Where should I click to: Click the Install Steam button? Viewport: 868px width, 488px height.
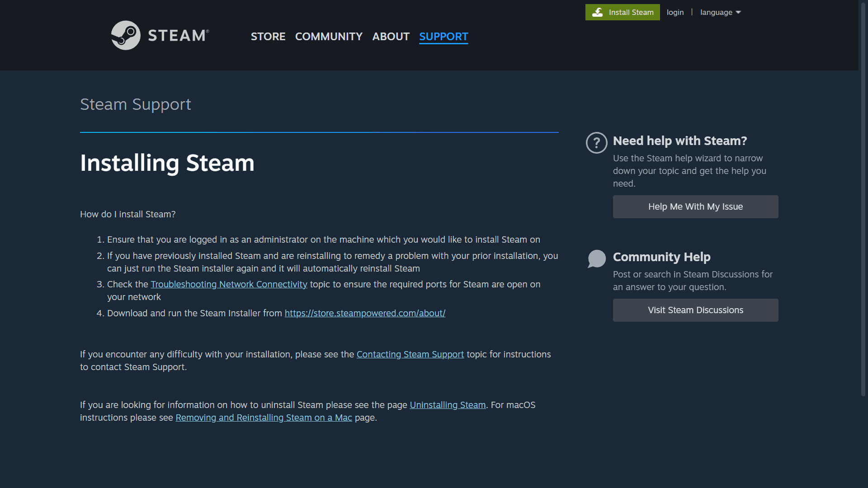623,12
